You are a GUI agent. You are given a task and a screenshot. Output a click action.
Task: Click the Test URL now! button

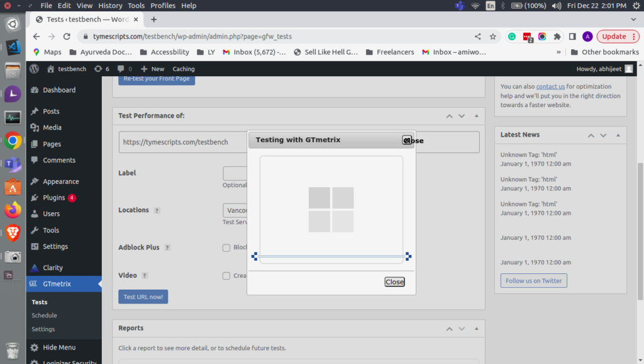[x=143, y=297]
